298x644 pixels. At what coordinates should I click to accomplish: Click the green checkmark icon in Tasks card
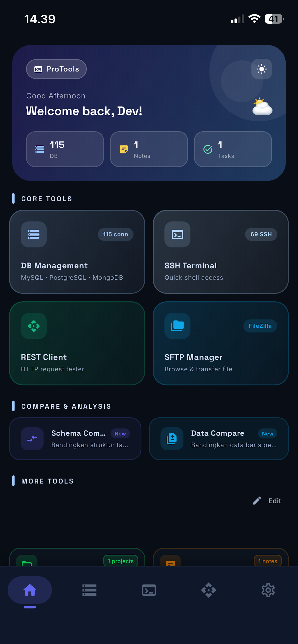[208, 149]
